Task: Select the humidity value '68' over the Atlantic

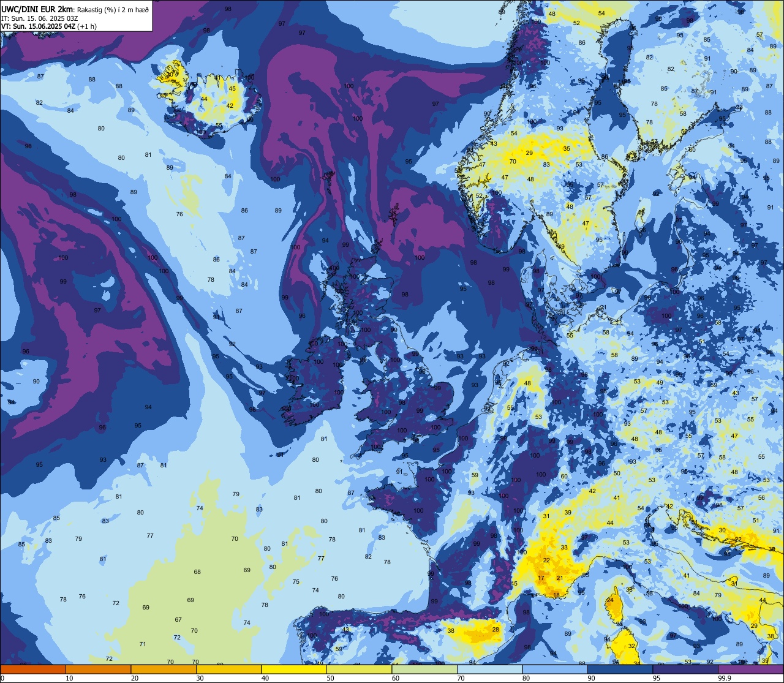Action: (197, 572)
